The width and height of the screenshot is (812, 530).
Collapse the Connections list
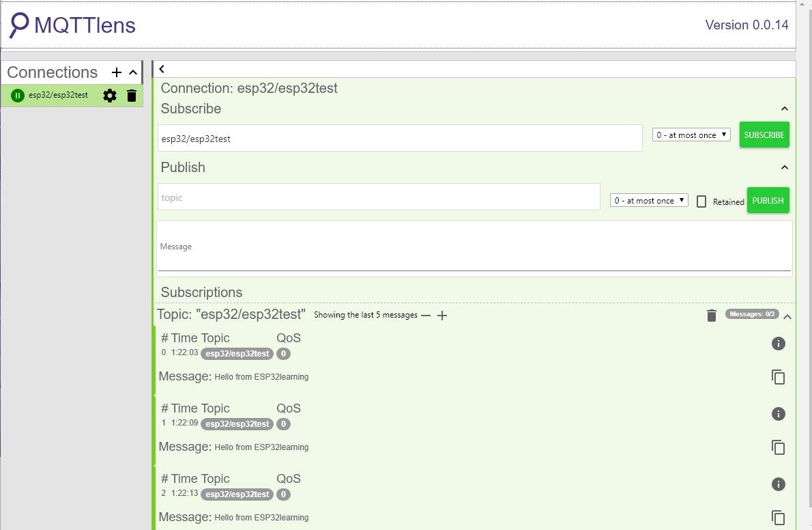coord(133,72)
